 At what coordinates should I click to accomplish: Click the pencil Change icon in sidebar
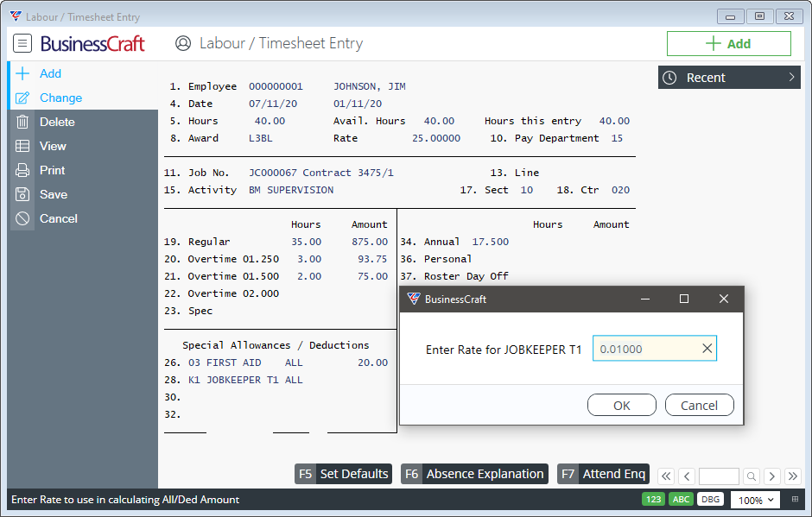coord(22,98)
